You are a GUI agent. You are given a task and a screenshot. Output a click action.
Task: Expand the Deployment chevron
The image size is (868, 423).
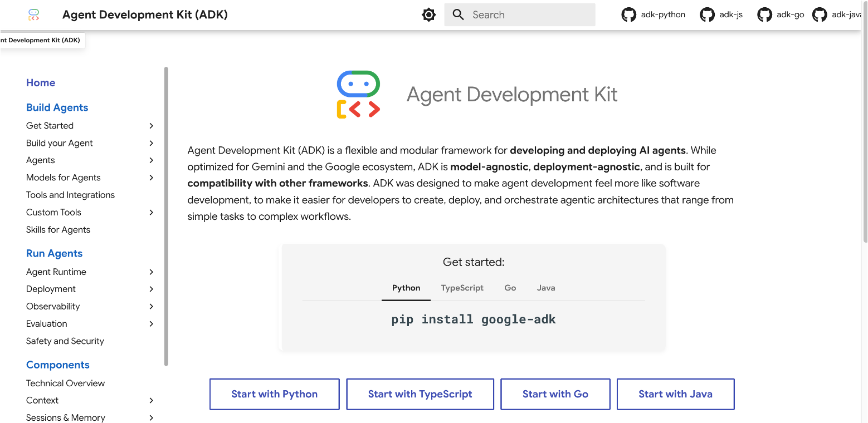tap(151, 289)
